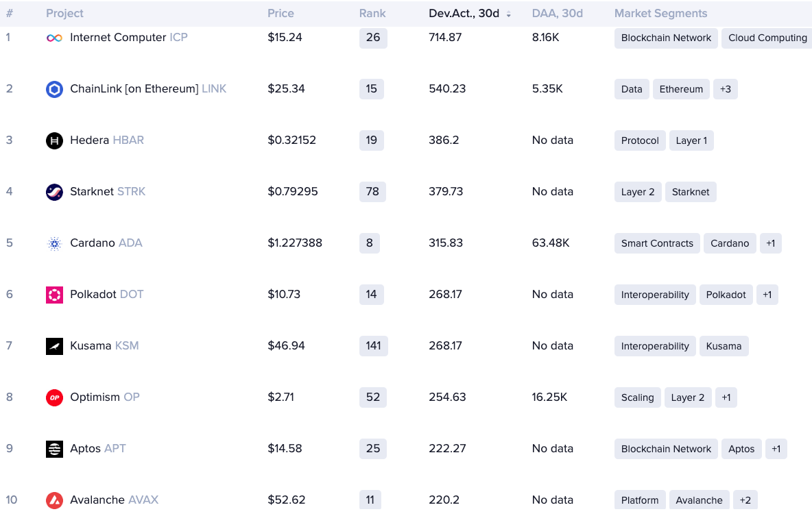Open Starknet STRK project link
Screen dimensions: 812x516
[108, 191]
